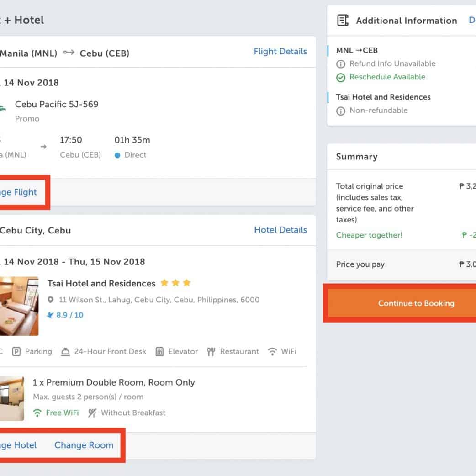
Task: Open the Tsai Hotel room photo thumbnail
Action: coord(19,306)
